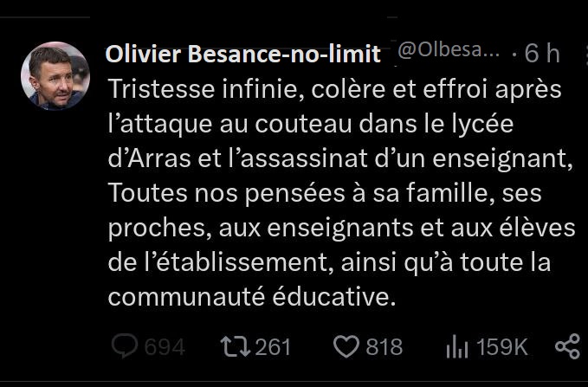588x387 pixels.
Task: Click the 818 likes count
Action: coord(384,347)
